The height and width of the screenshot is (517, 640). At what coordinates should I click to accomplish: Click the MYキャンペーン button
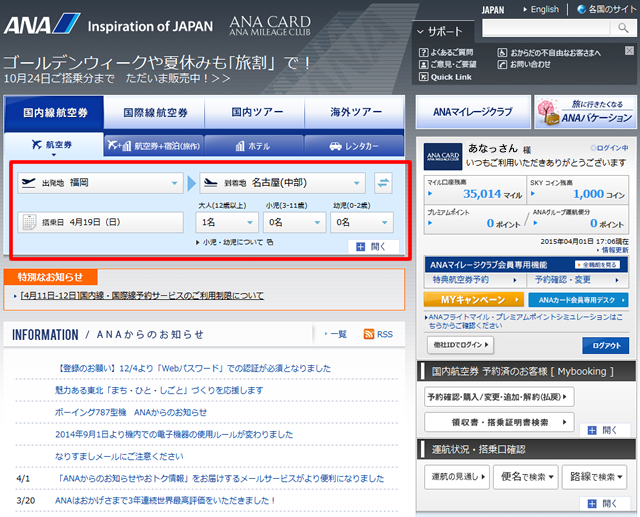click(474, 300)
